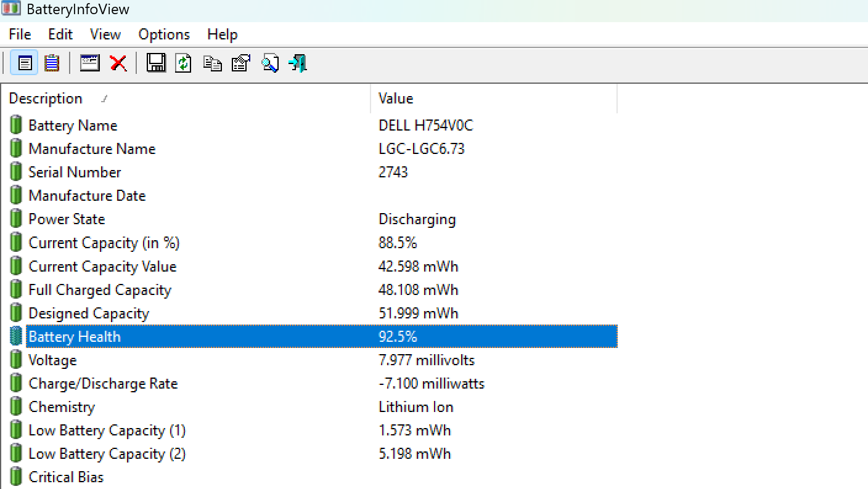Click battery icon beside Current Capacity Value
The height and width of the screenshot is (489, 868).
(16, 266)
